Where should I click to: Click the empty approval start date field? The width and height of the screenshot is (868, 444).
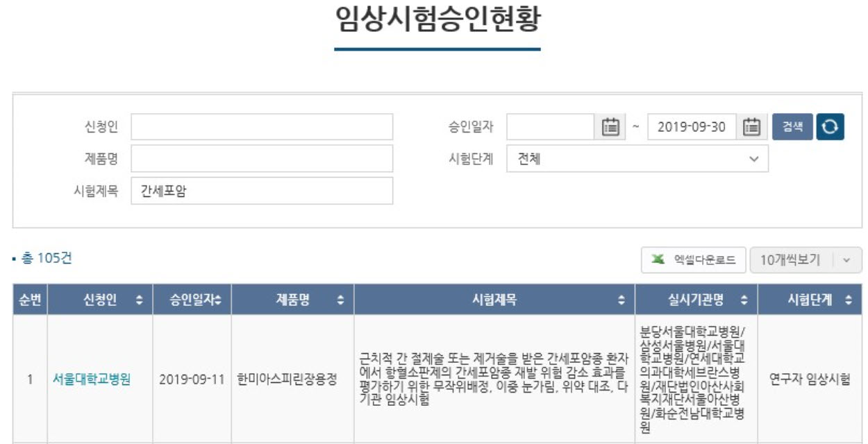(x=551, y=127)
